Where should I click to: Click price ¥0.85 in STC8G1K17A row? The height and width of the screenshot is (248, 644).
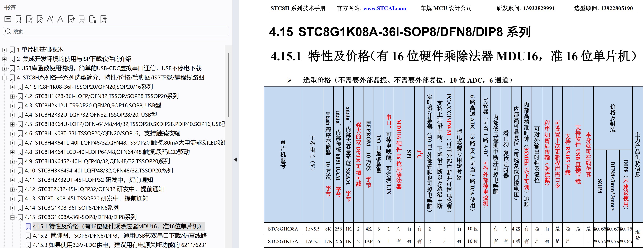626,241
